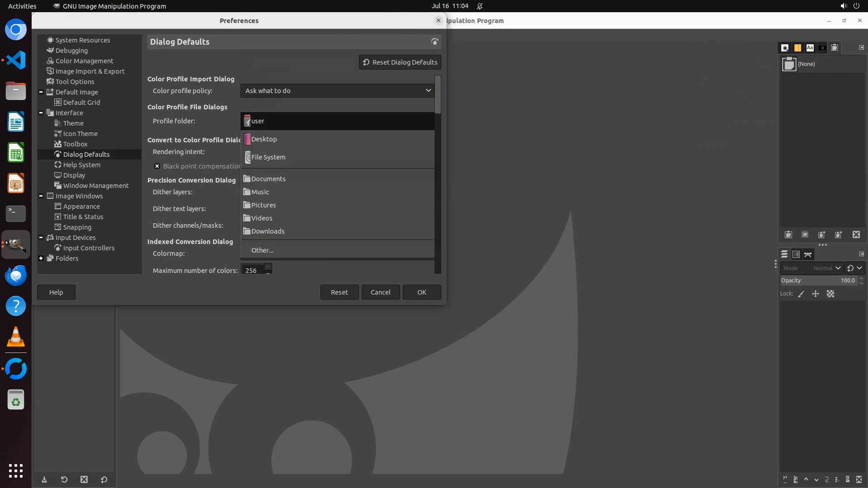Open the Fonts dock tab
868x488 pixels.
[x=810, y=48]
